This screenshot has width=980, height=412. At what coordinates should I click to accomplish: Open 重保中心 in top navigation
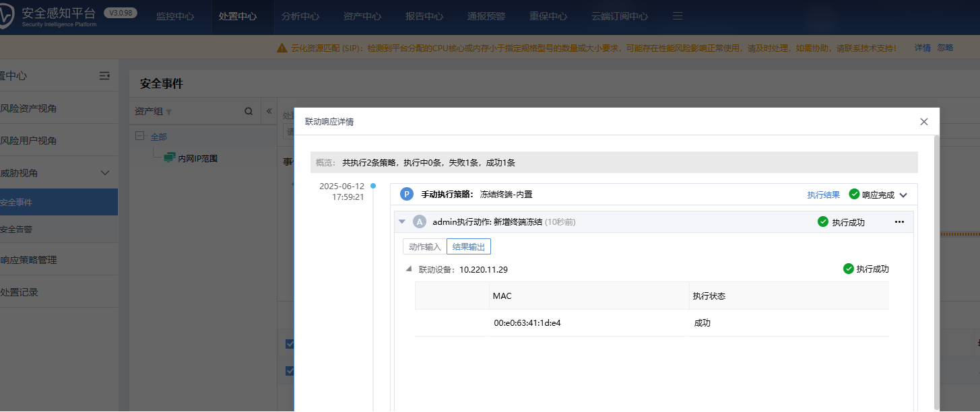pyautogui.click(x=548, y=16)
